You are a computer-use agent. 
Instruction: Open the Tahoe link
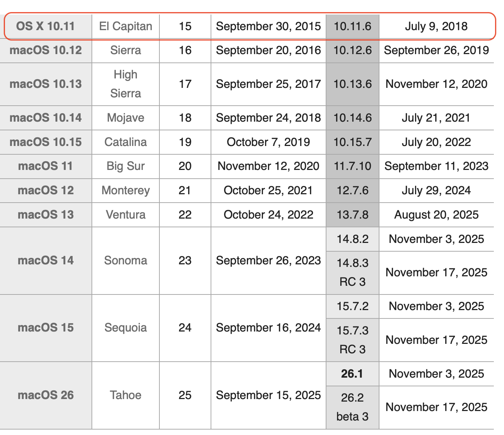[126, 395]
